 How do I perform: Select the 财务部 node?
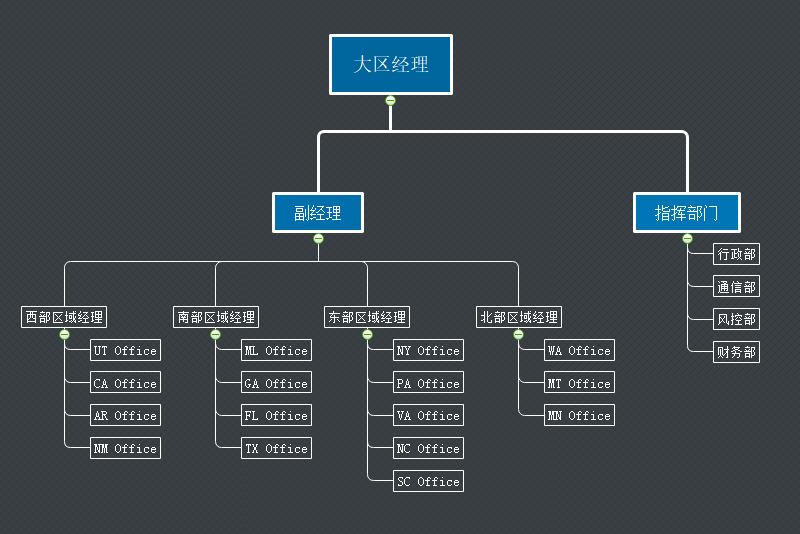736,352
